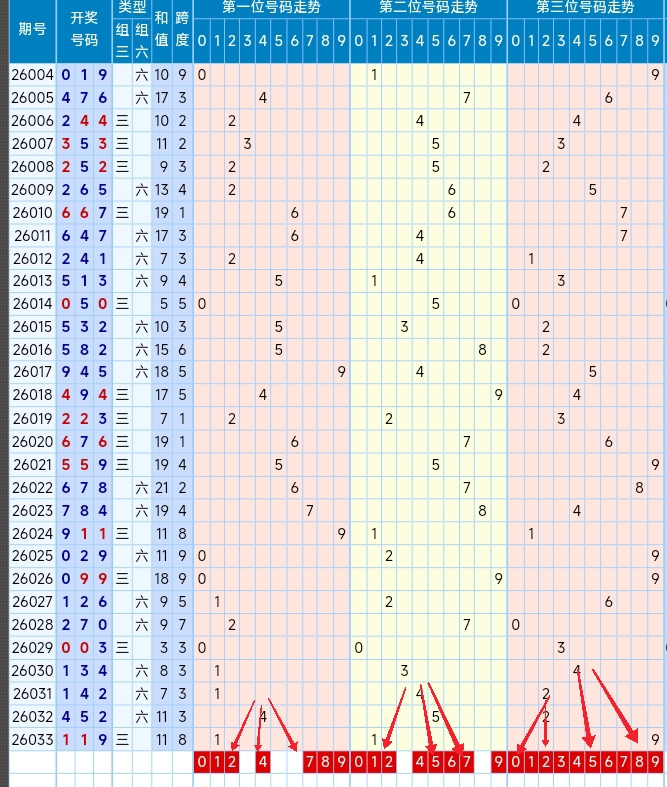Select span value 7 in row 26028
This screenshot has width=667, height=787.
coord(182,624)
